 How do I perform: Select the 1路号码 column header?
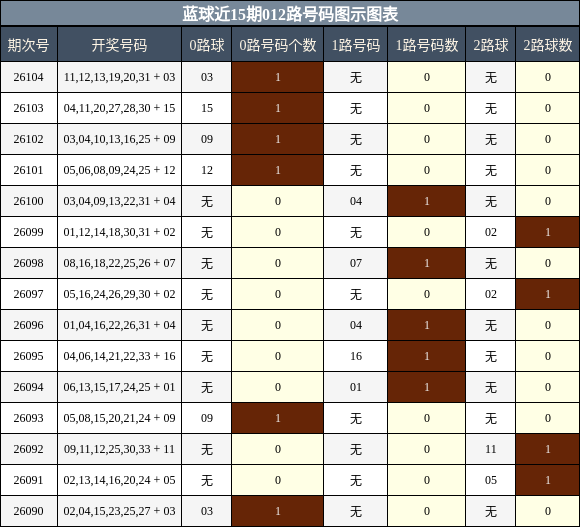356,45
